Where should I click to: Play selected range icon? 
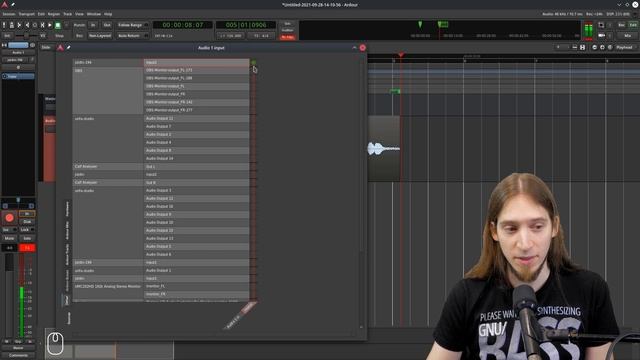42,25
